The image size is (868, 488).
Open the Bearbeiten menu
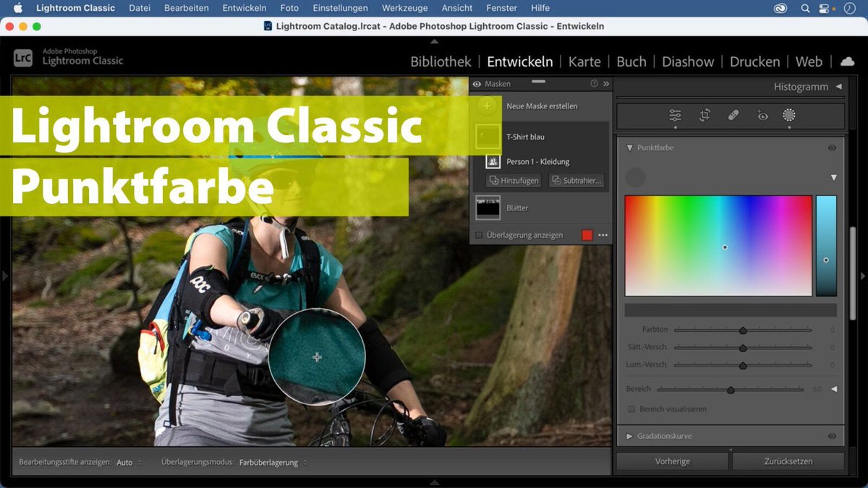click(x=187, y=8)
